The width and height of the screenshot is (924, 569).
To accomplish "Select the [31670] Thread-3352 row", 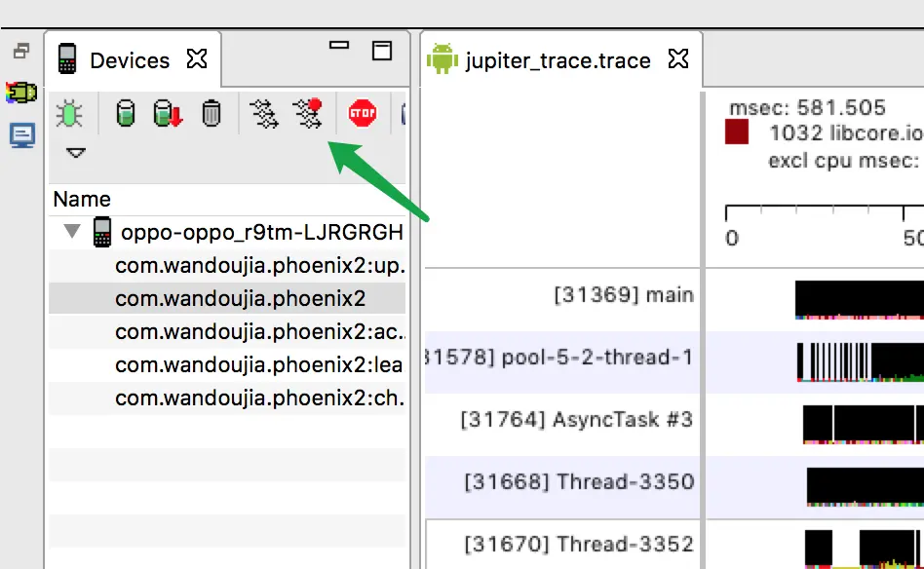I will tap(579, 545).
